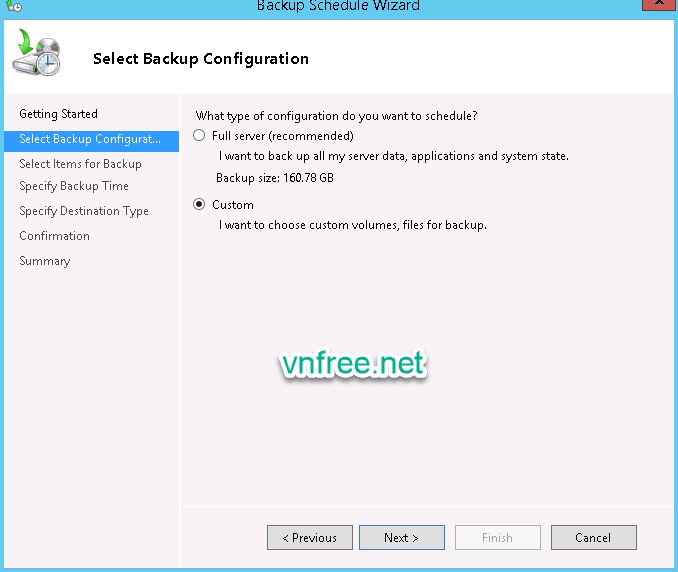The height and width of the screenshot is (572, 678).
Task: Cancel the backup wizard
Action: coord(593,537)
